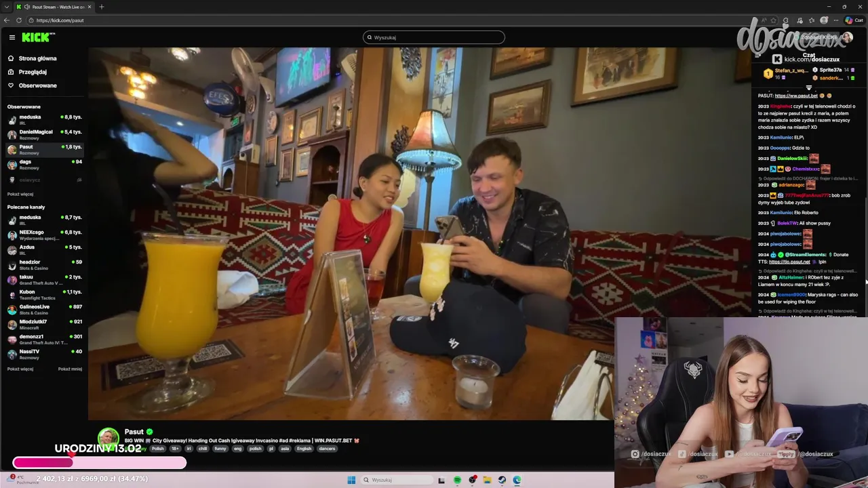Open the Copilot Czat button
This screenshot has height=488, width=868.
[854, 20]
